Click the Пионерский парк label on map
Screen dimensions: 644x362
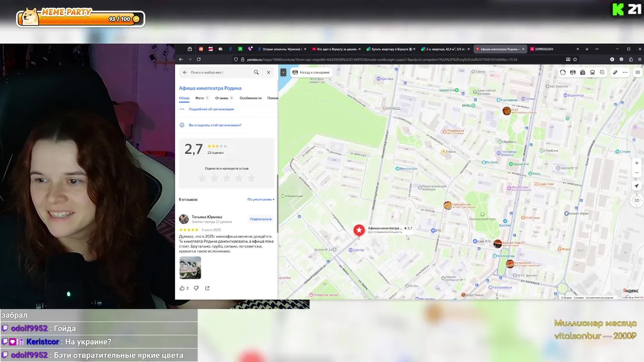pos(482,219)
